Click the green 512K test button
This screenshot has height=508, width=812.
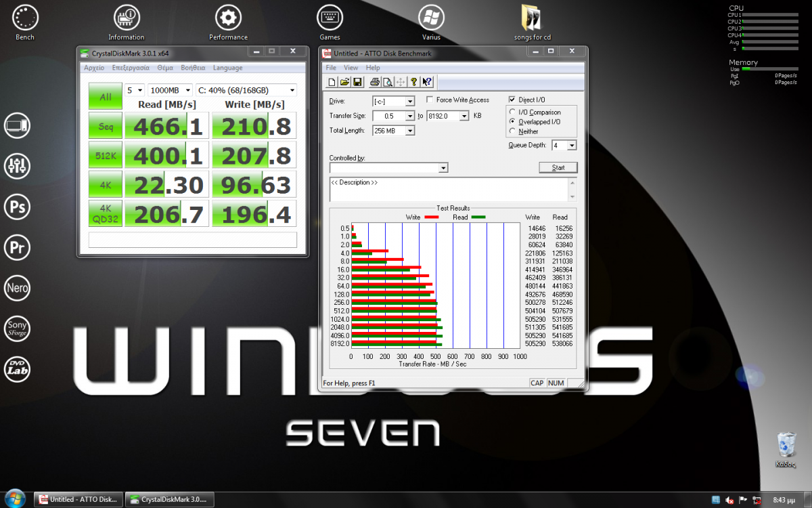pos(106,156)
